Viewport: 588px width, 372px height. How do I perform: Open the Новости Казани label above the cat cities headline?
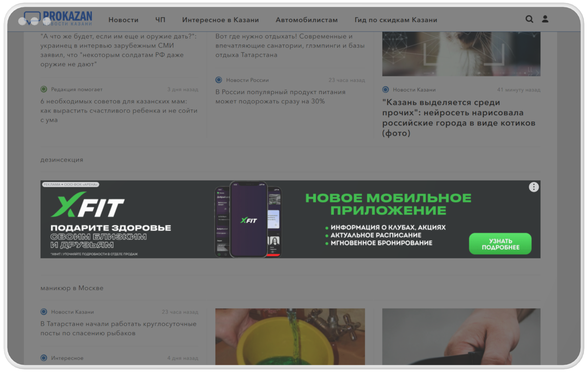pyautogui.click(x=414, y=90)
